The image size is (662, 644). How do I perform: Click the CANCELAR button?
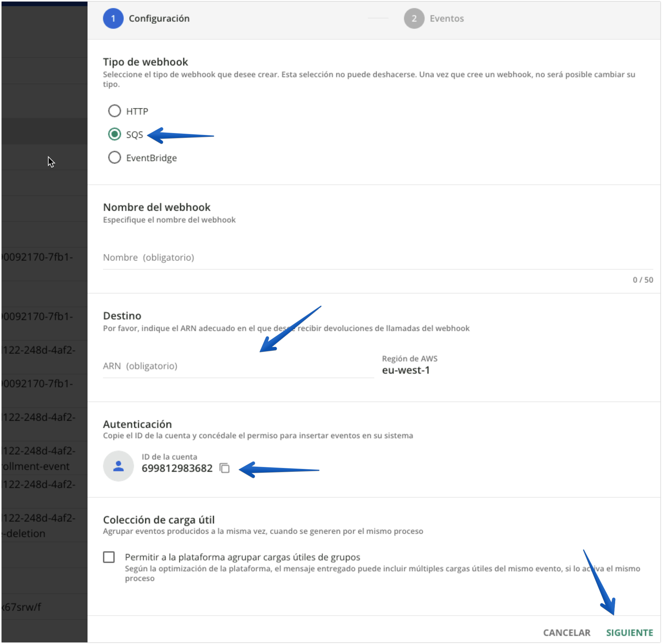(x=567, y=633)
